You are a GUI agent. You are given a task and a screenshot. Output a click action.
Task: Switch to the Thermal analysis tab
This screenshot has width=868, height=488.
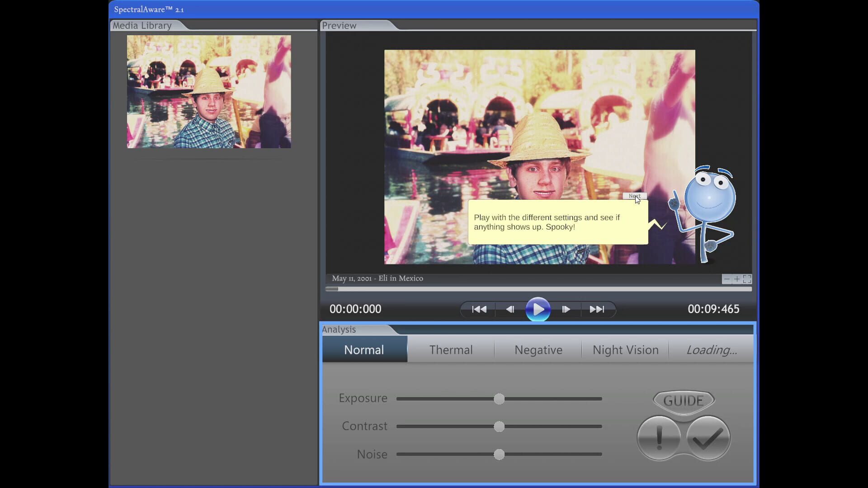(x=451, y=349)
